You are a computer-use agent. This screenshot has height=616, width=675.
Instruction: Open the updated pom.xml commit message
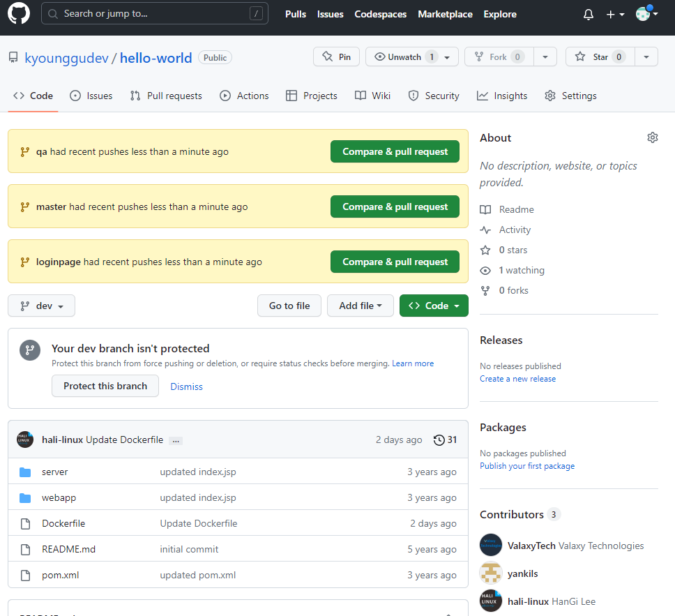tap(197, 576)
